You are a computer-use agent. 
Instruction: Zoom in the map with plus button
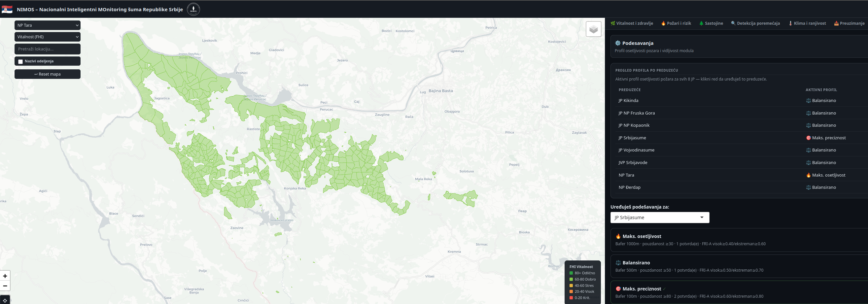[5, 276]
